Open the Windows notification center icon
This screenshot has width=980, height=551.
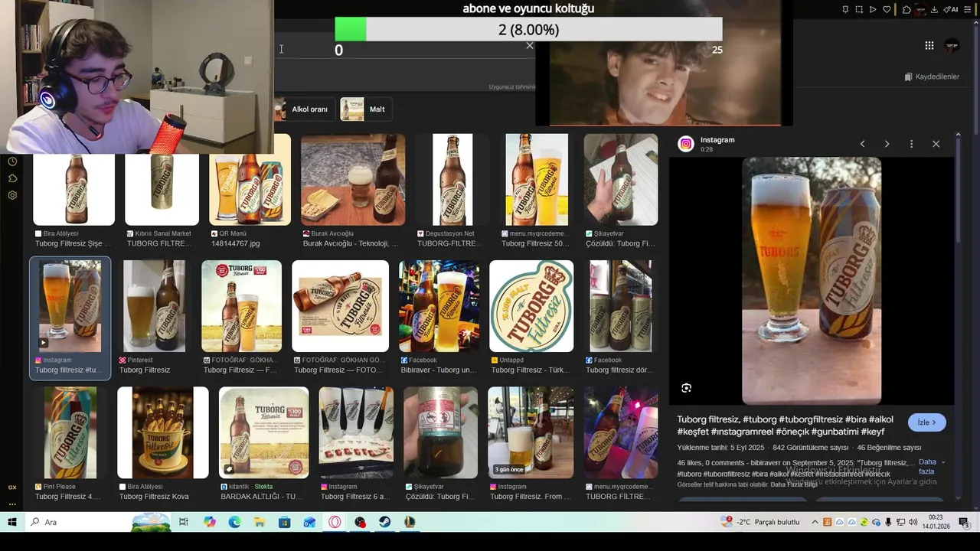tap(964, 522)
